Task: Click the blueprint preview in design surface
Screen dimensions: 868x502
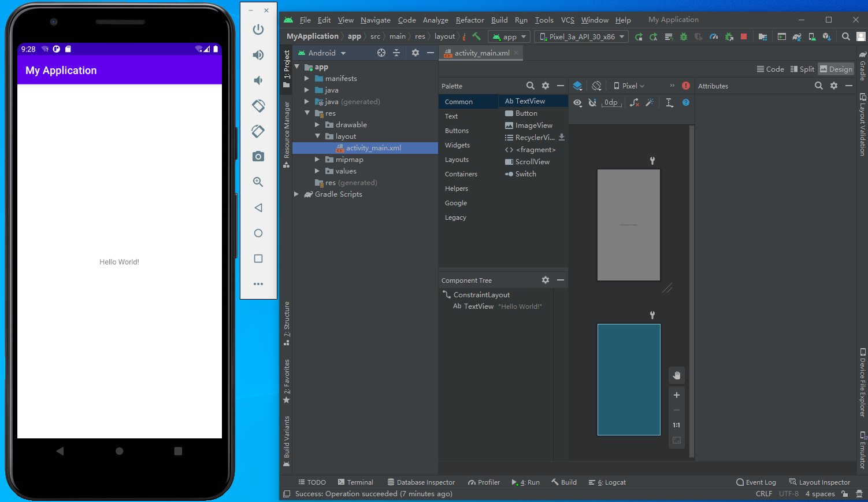Action: tap(629, 379)
